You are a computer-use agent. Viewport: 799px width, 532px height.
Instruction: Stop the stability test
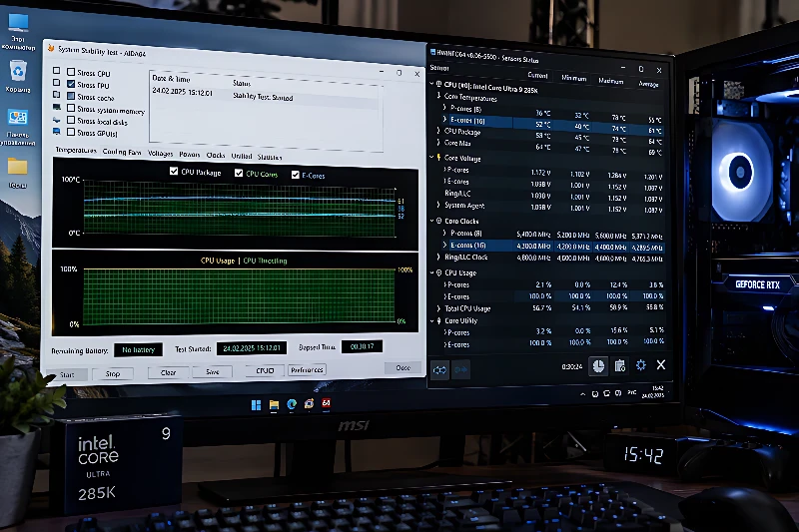(113, 373)
